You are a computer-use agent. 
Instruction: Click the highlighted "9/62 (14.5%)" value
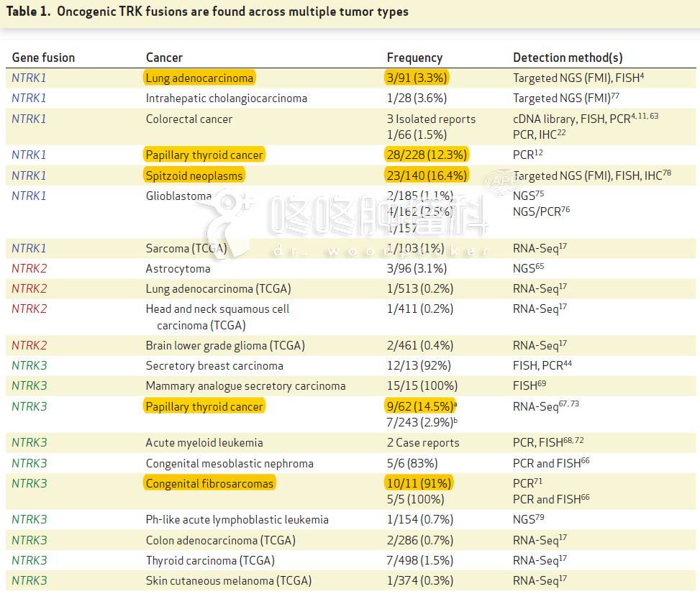coord(420,406)
